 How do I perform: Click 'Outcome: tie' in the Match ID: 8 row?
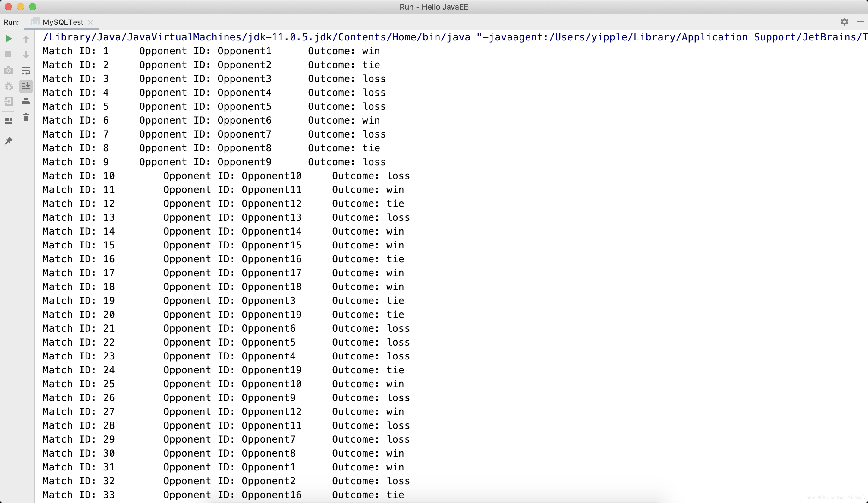click(x=344, y=148)
